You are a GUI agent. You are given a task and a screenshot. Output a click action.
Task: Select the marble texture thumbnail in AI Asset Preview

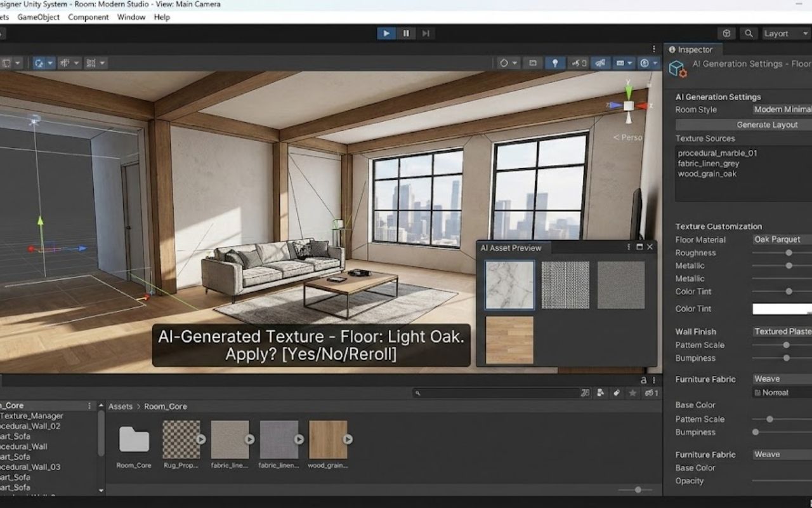click(509, 284)
